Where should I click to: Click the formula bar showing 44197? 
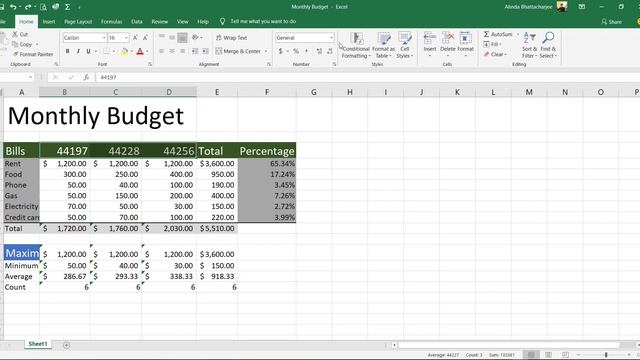[x=367, y=77]
